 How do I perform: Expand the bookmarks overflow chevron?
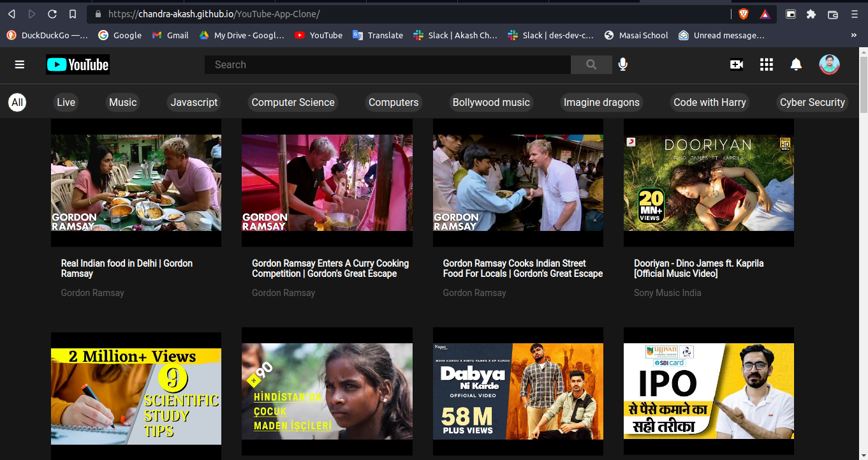coord(853,36)
